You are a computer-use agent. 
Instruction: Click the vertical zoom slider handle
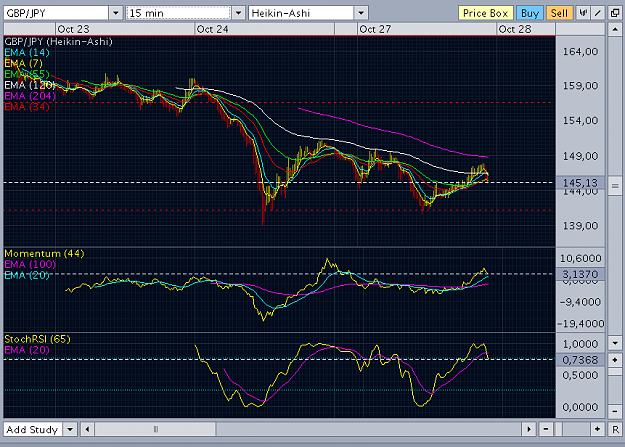tap(615, 372)
